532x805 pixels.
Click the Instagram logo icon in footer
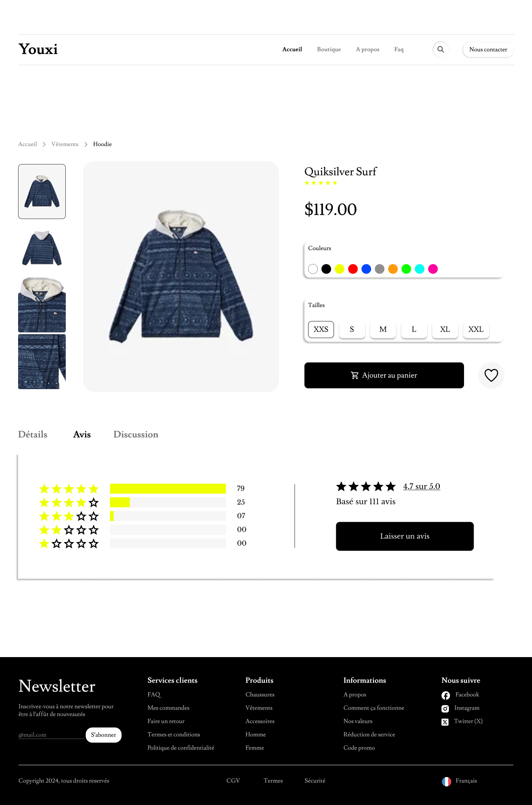[445, 708]
